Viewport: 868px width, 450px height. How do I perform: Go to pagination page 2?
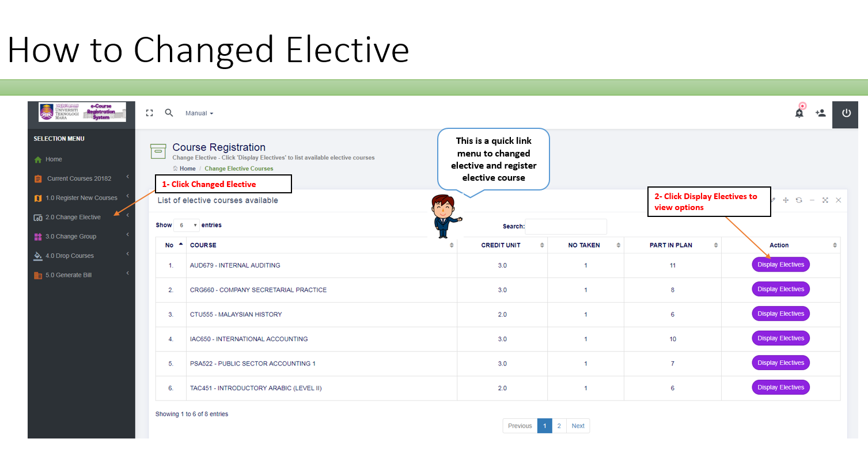(x=559, y=426)
